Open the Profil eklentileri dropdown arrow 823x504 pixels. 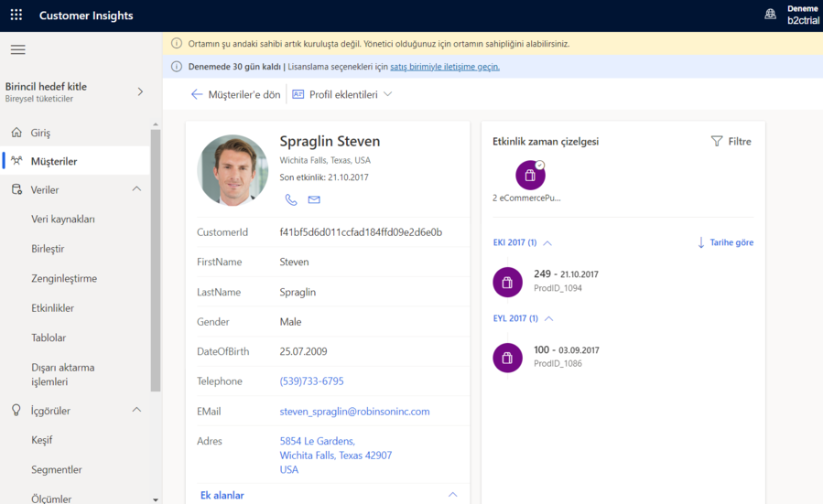coord(388,94)
